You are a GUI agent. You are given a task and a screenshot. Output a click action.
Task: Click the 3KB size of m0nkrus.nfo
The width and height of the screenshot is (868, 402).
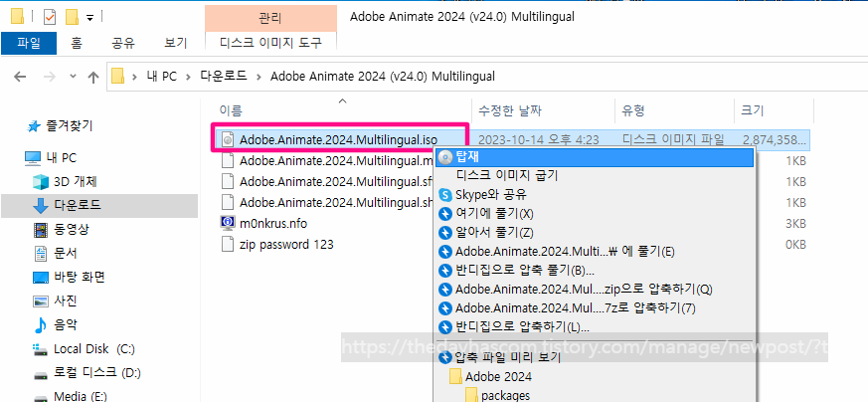point(795,224)
